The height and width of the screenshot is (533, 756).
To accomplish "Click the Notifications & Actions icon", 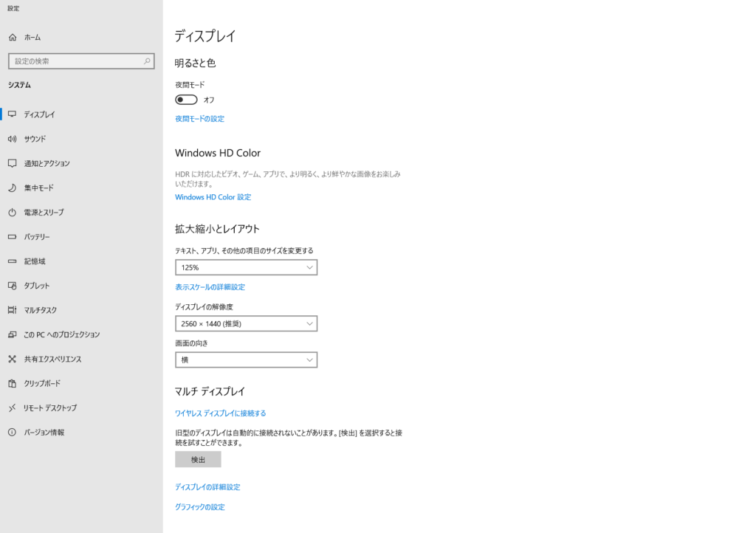I will pyautogui.click(x=12, y=163).
